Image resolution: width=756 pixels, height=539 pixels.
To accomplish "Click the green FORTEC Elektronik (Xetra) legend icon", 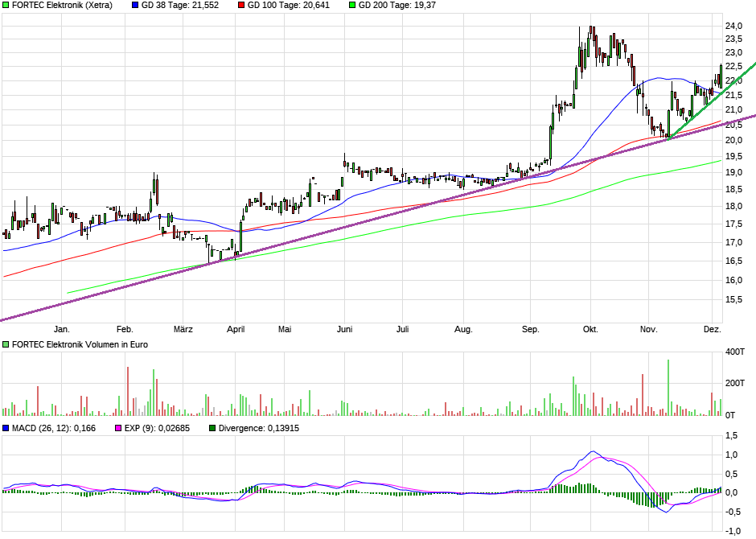I will point(6,6).
